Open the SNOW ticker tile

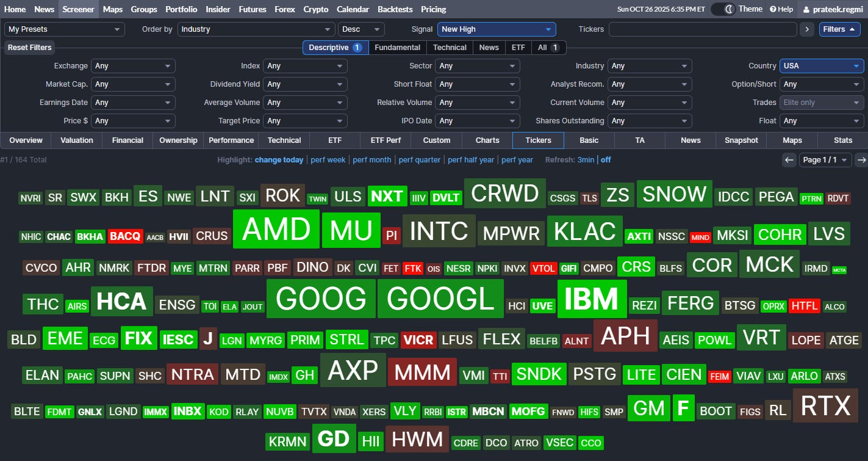coord(675,194)
